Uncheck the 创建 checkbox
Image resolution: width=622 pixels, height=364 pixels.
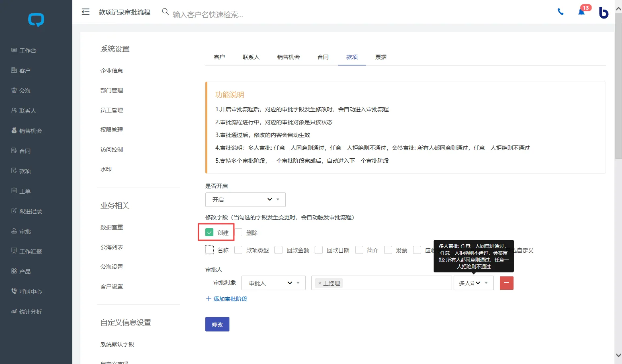tap(209, 232)
